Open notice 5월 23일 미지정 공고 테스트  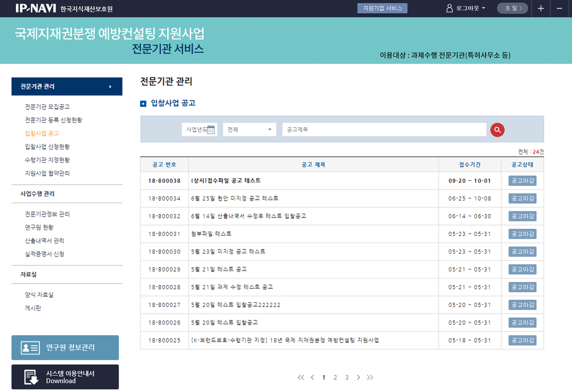coord(228,251)
